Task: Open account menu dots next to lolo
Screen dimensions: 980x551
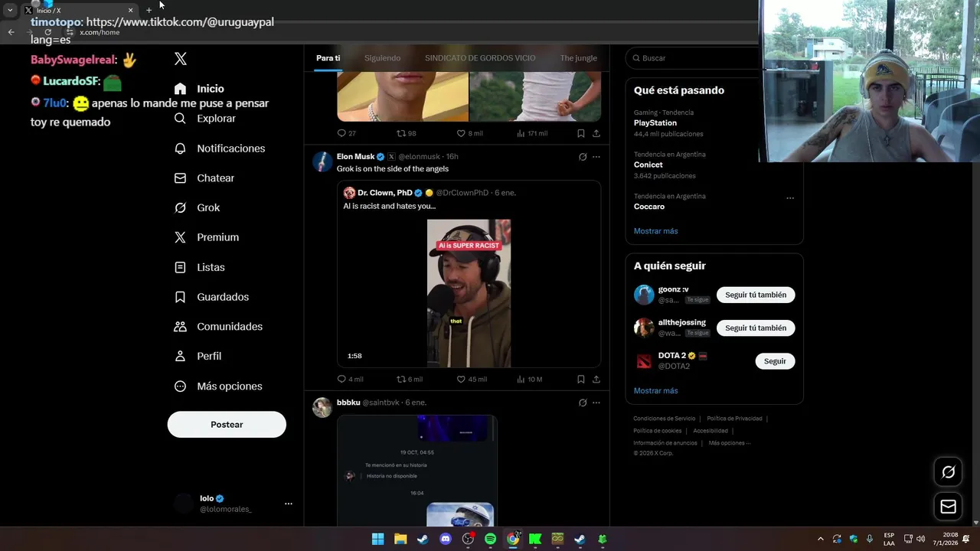Action: pyautogui.click(x=289, y=504)
